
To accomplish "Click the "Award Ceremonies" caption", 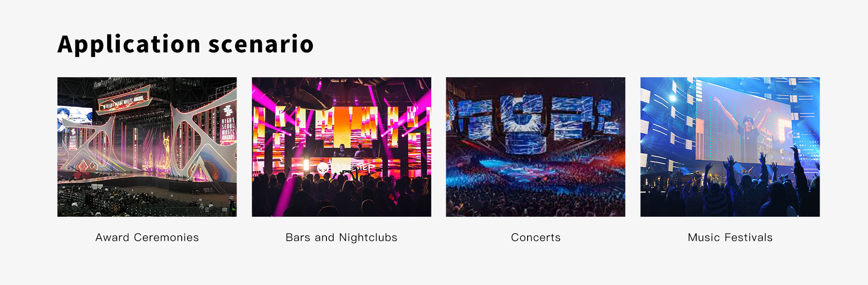I will tap(147, 238).
